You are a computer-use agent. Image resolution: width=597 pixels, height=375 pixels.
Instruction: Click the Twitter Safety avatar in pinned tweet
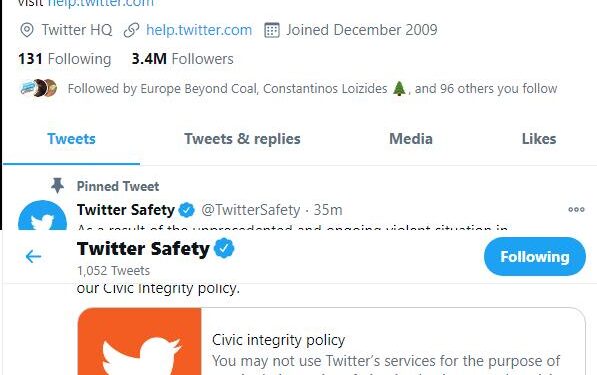tap(42, 215)
